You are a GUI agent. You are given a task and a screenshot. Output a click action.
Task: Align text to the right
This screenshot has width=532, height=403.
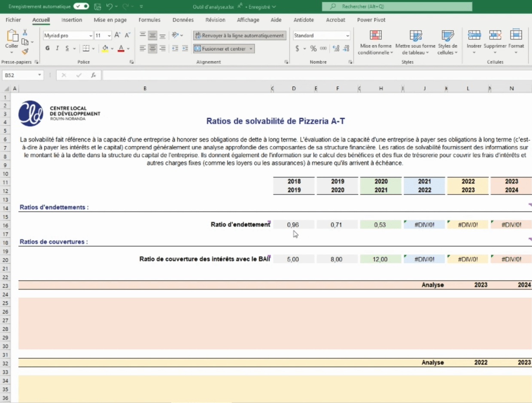[162, 49]
